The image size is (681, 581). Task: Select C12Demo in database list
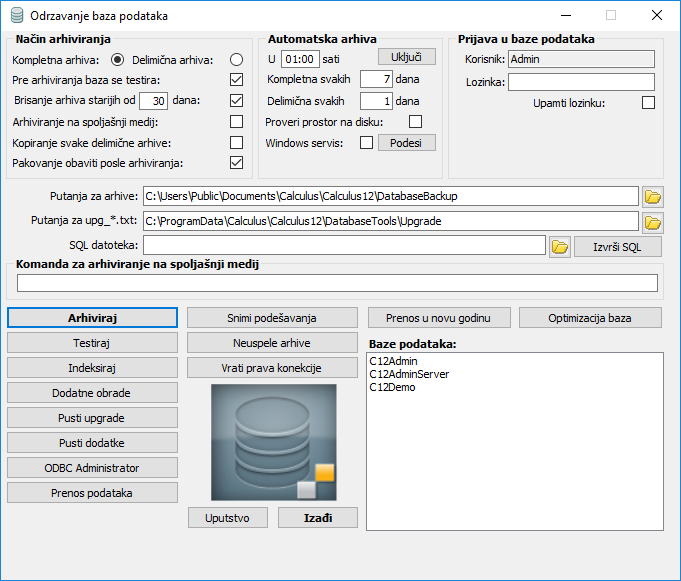(393, 387)
